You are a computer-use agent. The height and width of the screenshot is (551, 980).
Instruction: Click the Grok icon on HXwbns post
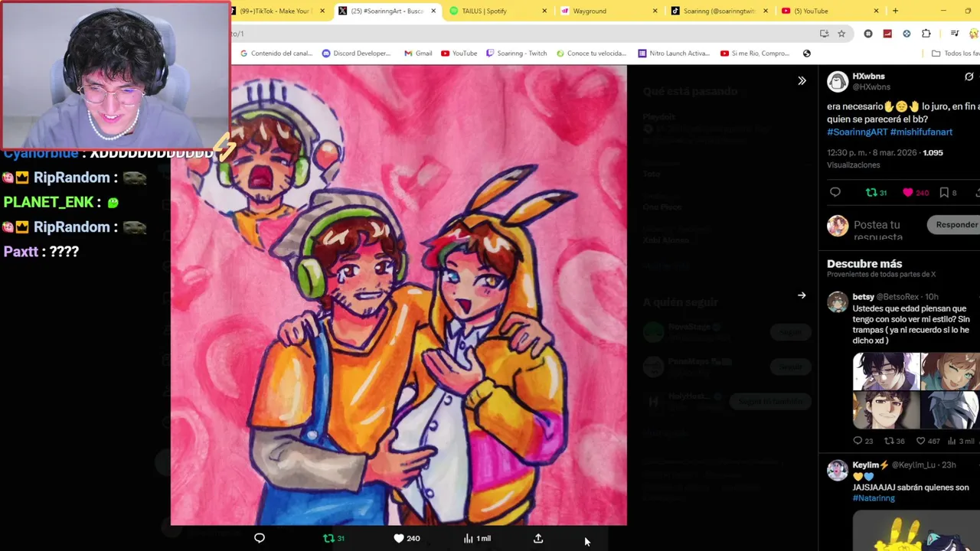pyautogui.click(x=969, y=77)
